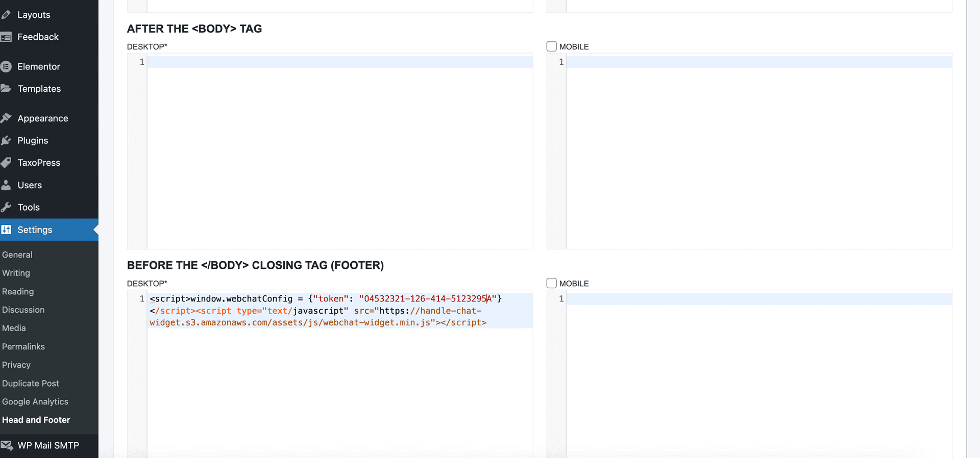The width and height of the screenshot is (980, 458).
Task: Click the Settings sliders icon
Action: (x=6, y=230)
